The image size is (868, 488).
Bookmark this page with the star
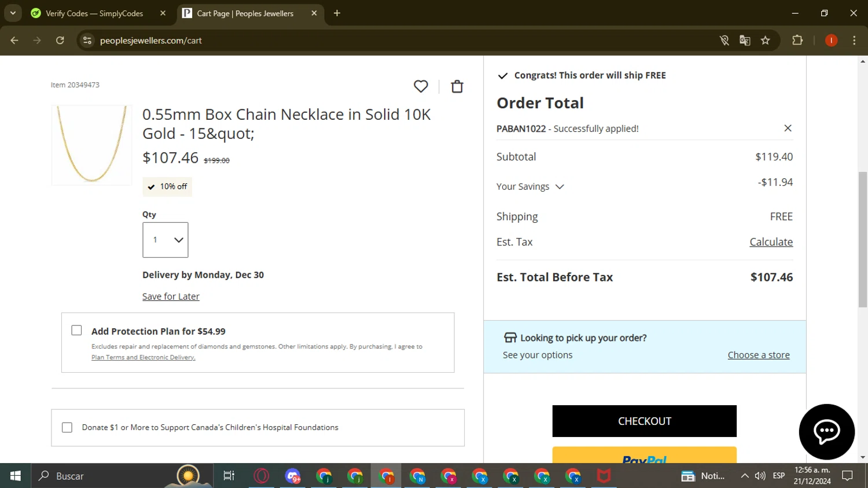(766, 40)
